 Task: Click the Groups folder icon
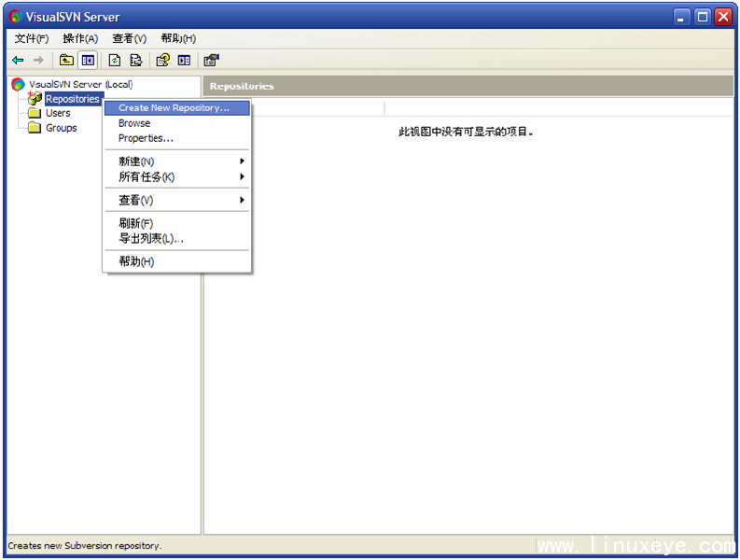click(x=35, y=128)
